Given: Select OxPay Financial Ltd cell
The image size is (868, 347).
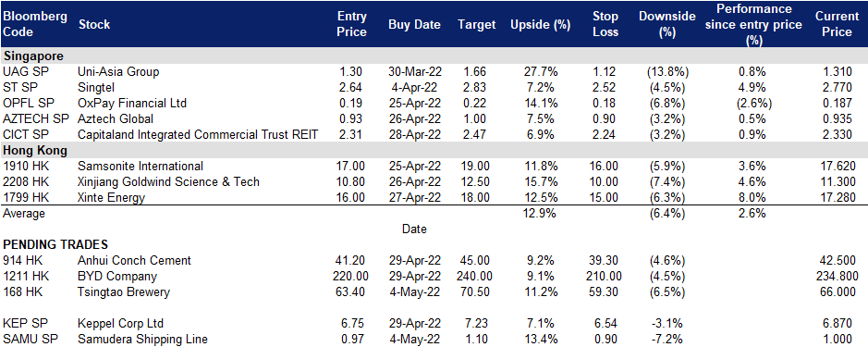Looking at the screenshot, I should 132,103.
